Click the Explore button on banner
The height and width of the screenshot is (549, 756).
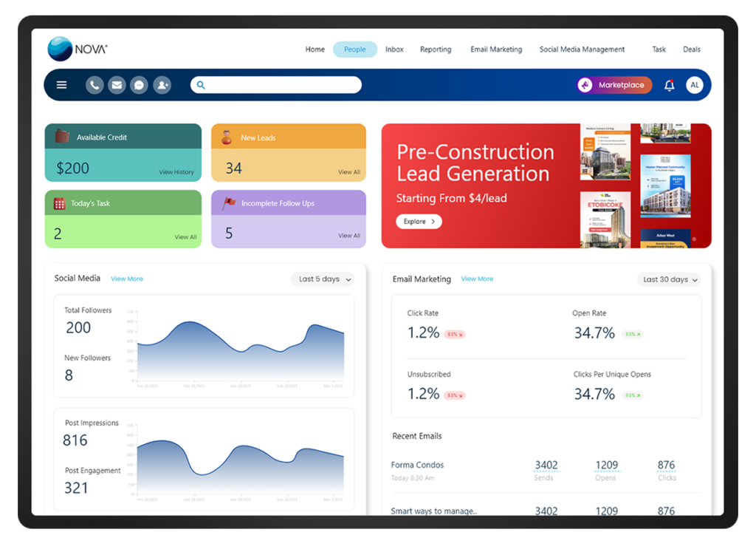pyautogui.click(x=419, y=221)
